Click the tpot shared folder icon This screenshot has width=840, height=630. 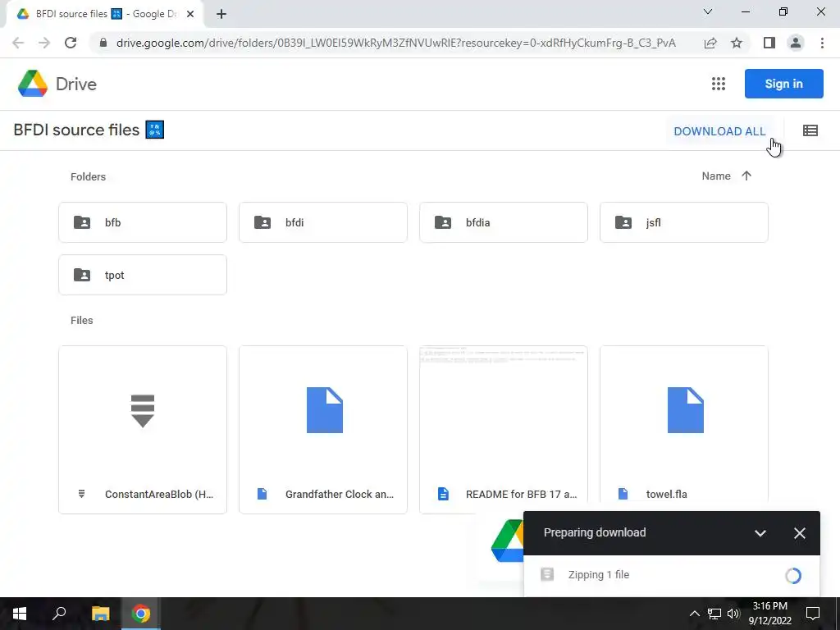(x=82, y=275)
